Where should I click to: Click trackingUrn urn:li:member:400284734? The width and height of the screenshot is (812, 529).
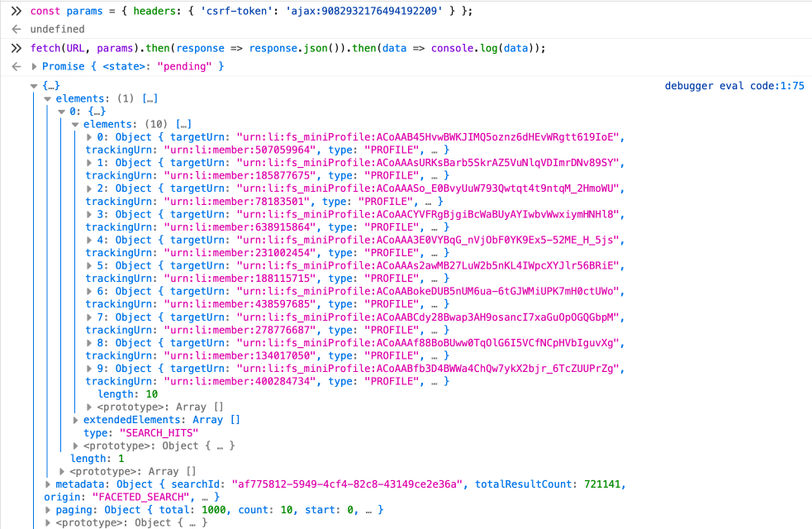(240, 381)
